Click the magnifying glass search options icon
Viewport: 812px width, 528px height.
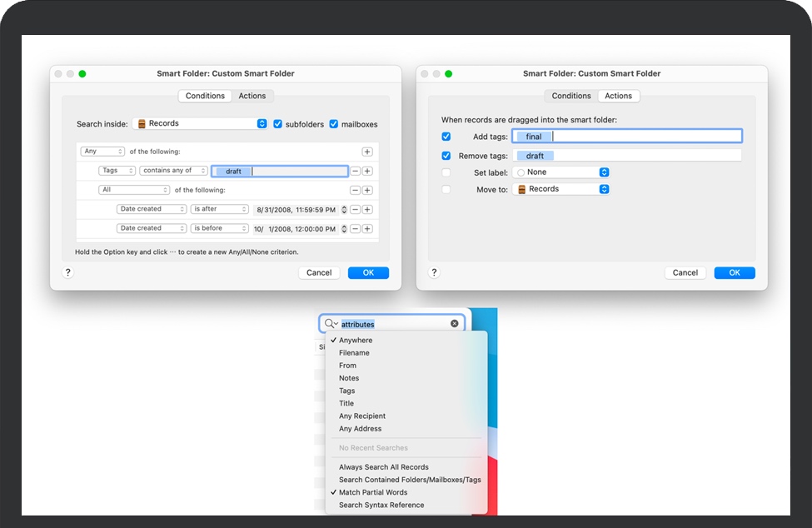pos(331,324)
